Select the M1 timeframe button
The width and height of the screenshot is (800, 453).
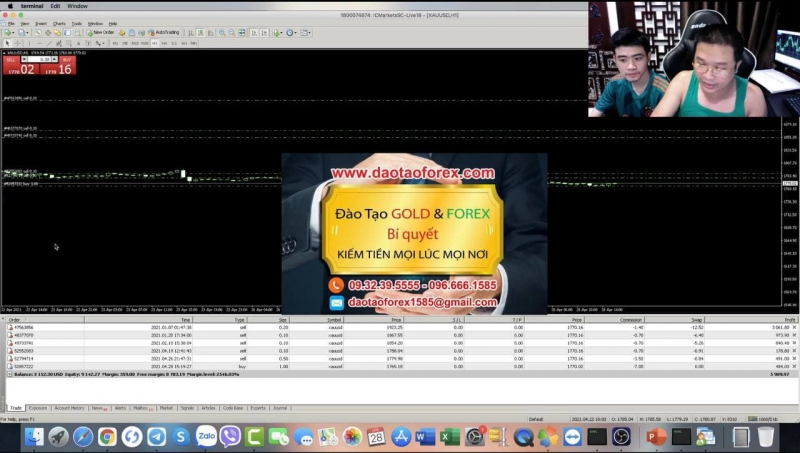pyautogui.click(x=114, y=43)
